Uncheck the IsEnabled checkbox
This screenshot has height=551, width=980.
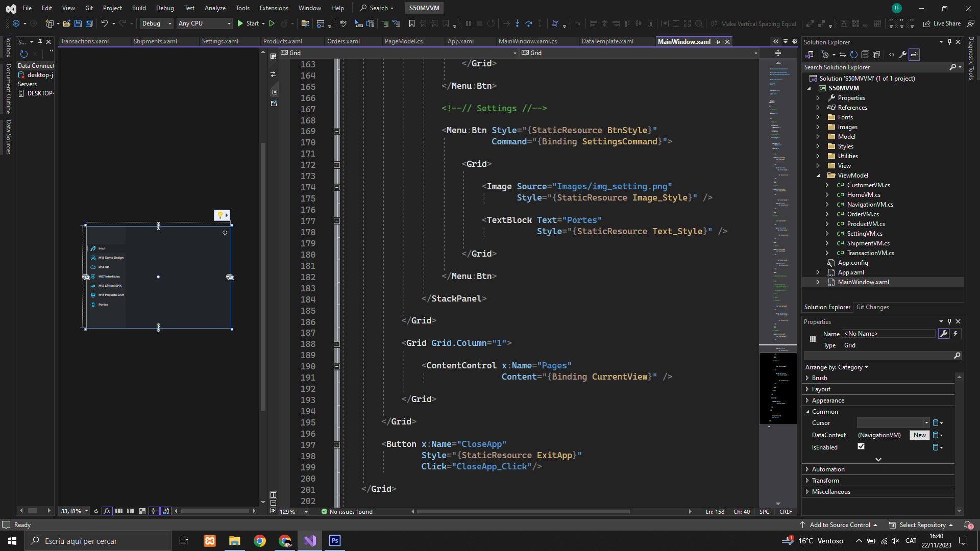pyautogui.click(x=861, y=446)
